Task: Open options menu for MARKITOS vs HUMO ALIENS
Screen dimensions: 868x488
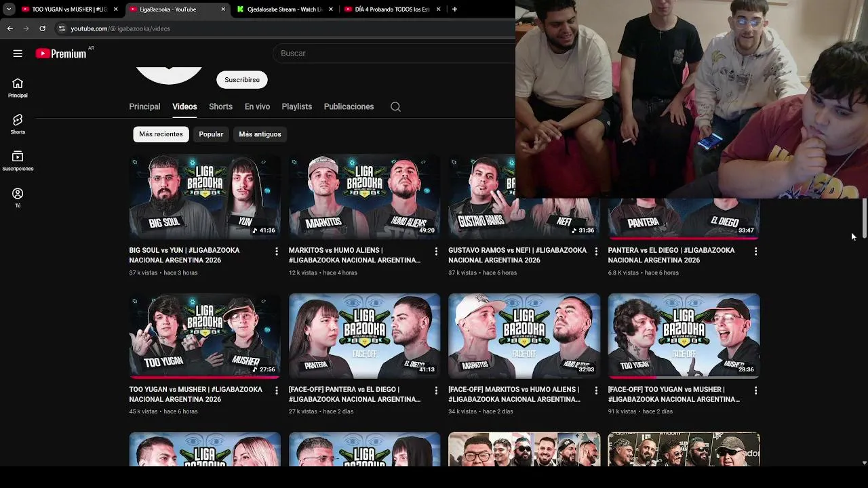Action: pos(436,251)
